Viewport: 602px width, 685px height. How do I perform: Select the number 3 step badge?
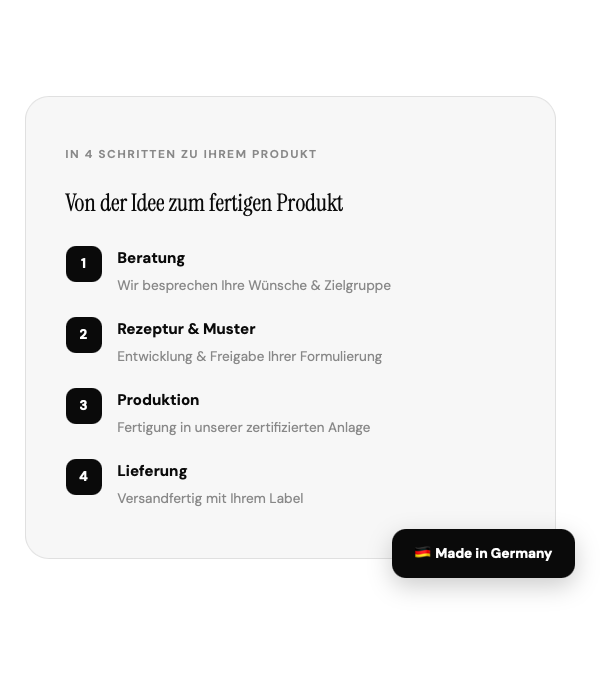84,406
